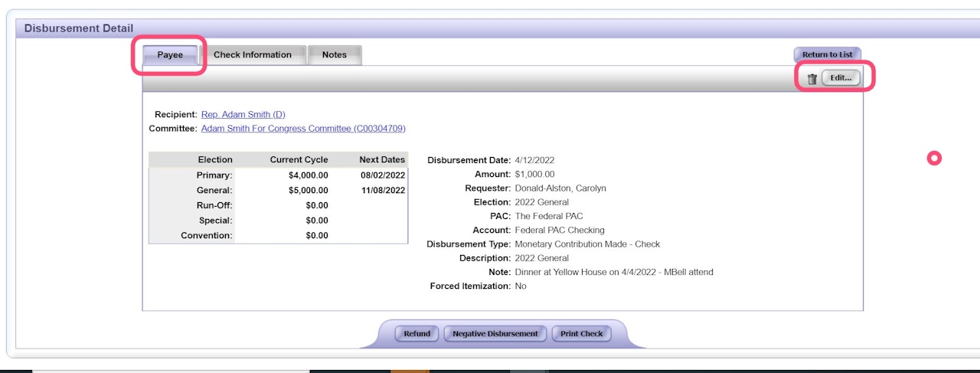
Task: Click the Return to List button
Action: [x=828, y=55]
